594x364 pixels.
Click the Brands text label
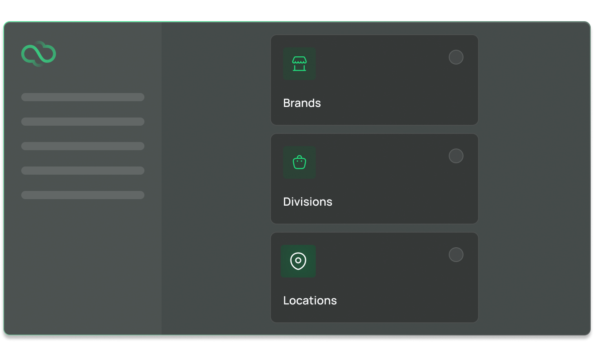302,103
